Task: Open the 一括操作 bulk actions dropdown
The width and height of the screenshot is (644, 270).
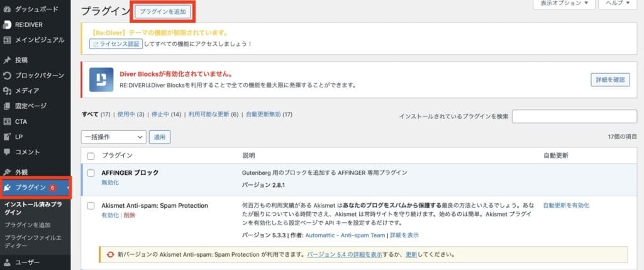Action: pos(113,136)
